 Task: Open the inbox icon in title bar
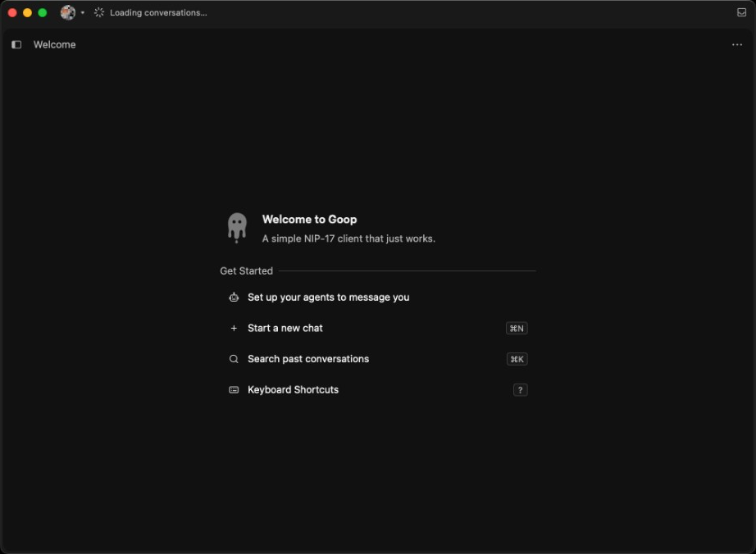(741, 12)
